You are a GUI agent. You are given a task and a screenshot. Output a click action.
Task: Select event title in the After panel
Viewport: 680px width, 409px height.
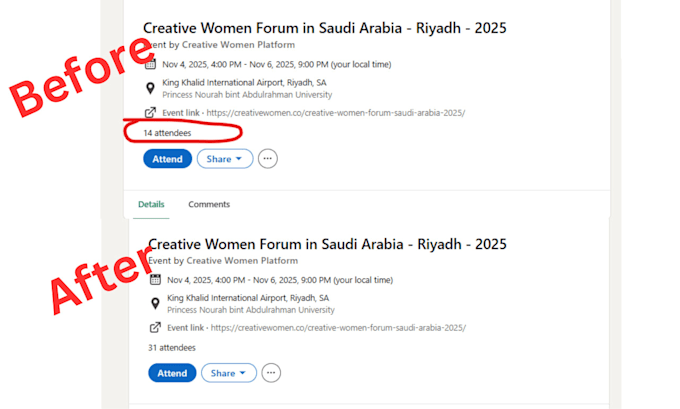(x=327, y=244)
